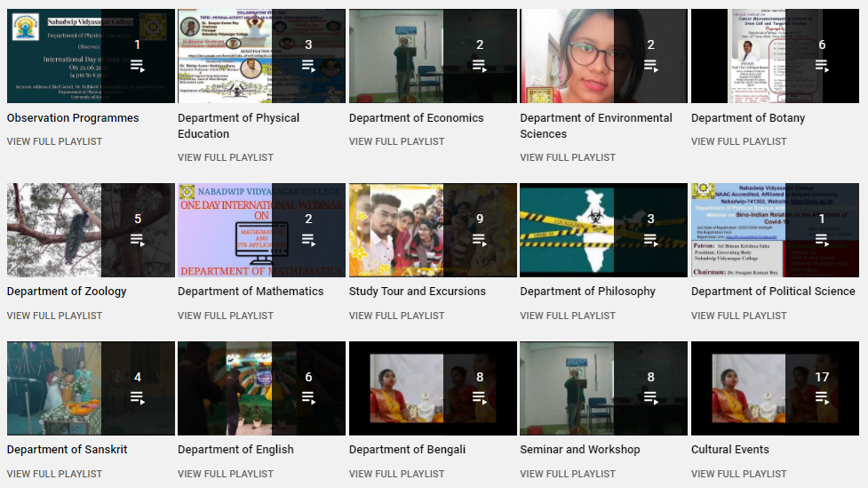Screen dimensions: 868x488
Task: Click the Department of Physical Education title
Action: 239,125
